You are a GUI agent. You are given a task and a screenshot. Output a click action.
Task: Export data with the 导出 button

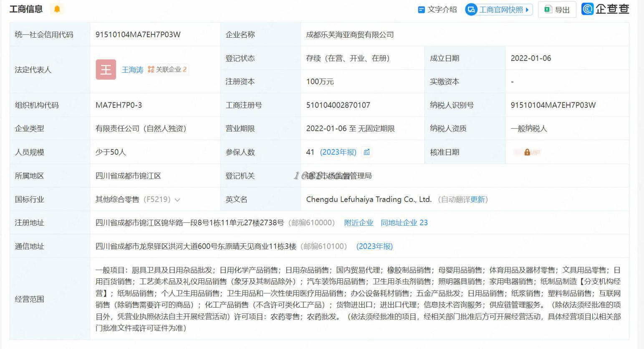click(557, 9)
